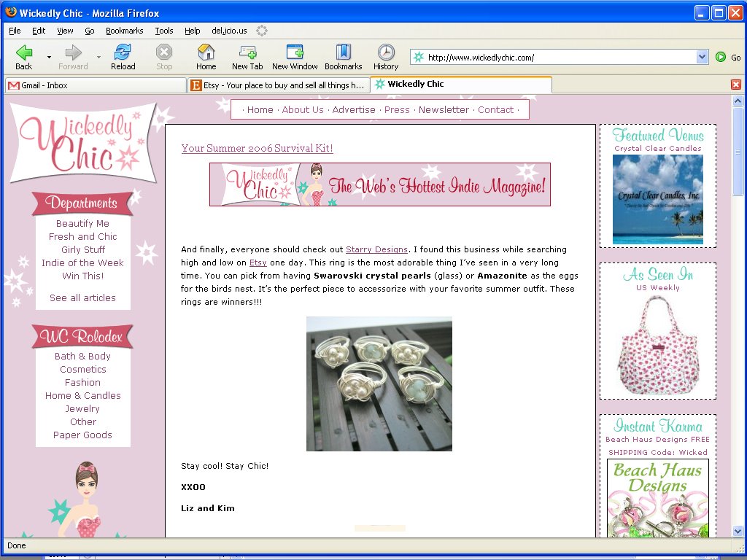Select the Wickedly Chic tab
Screen dimensions: 747x560
pyautogui.click(x=461, y=85)
